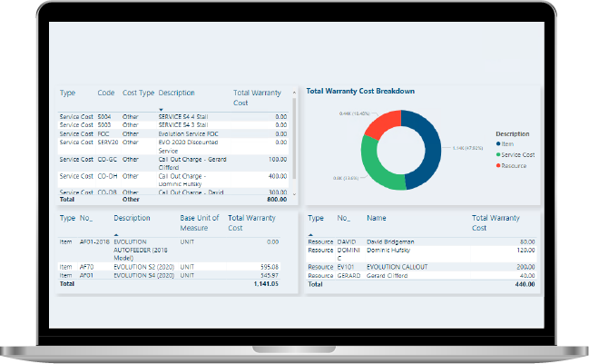Click Total Warranty Cost header in item table
The image size is (589, 364).
click(251, 222)
